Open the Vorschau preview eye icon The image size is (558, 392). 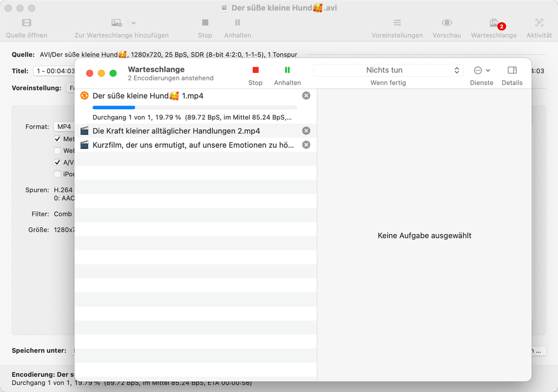[x=447, y=23]
